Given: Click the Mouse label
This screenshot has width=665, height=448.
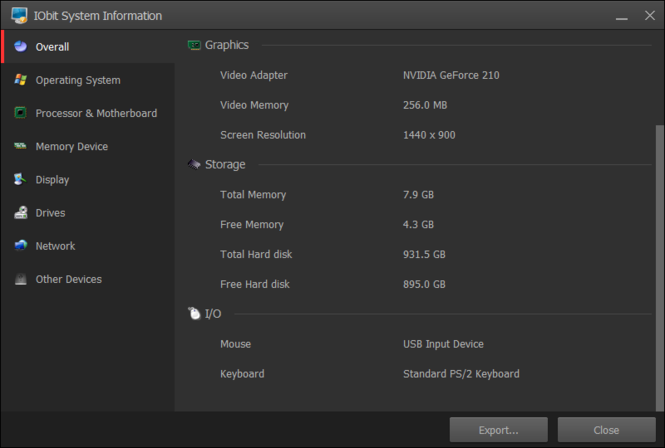Looking at the screenshot, I should pyautogui.click(x=235, y=344).
